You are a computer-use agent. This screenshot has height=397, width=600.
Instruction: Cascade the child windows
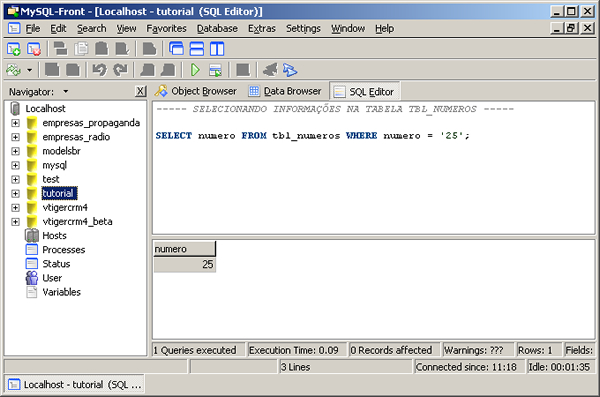176,49
